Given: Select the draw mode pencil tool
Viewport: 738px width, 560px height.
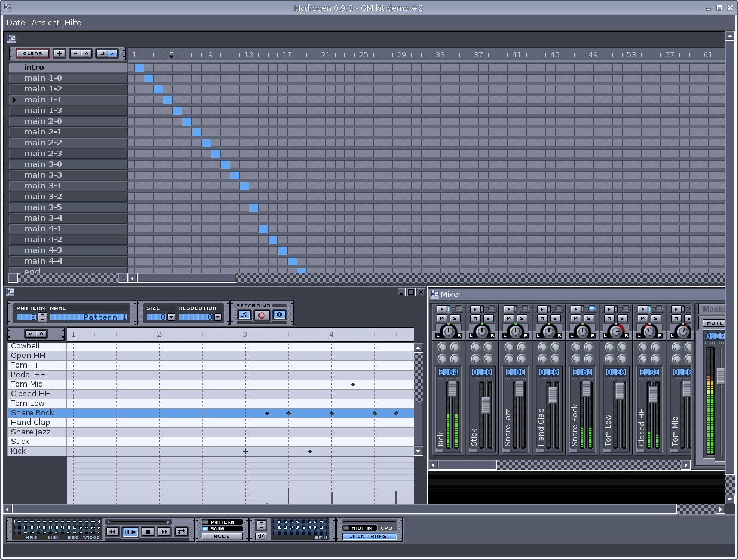Looking at the screenshot, I should (x=112, y=53).
